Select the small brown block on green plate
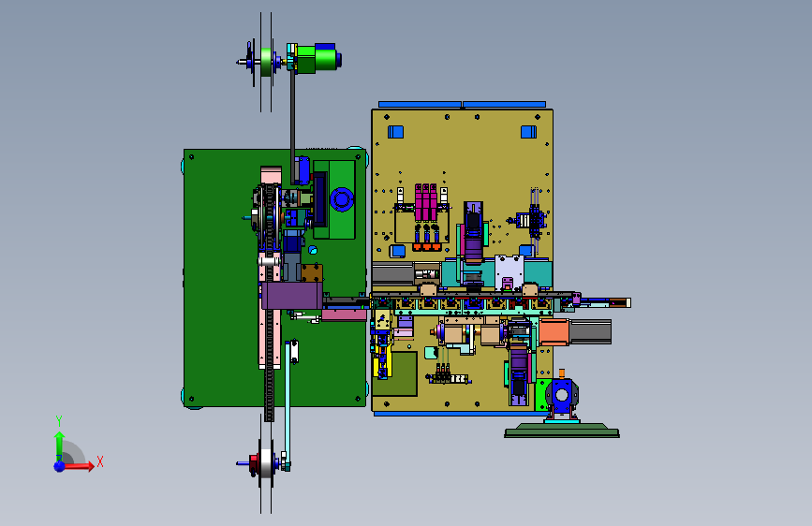The height and width of the screenshot is (526, 812). click(x=312, y=273)
